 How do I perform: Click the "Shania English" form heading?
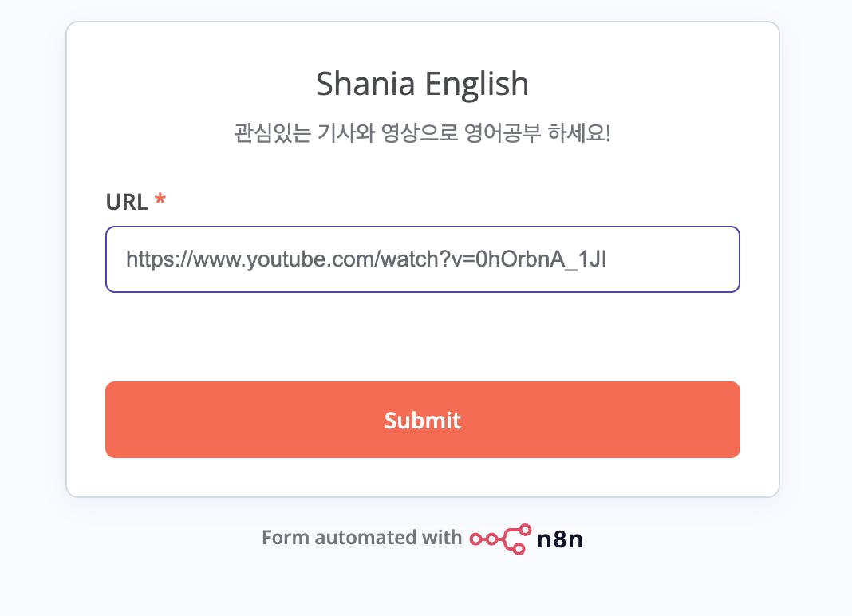point(422,84)
